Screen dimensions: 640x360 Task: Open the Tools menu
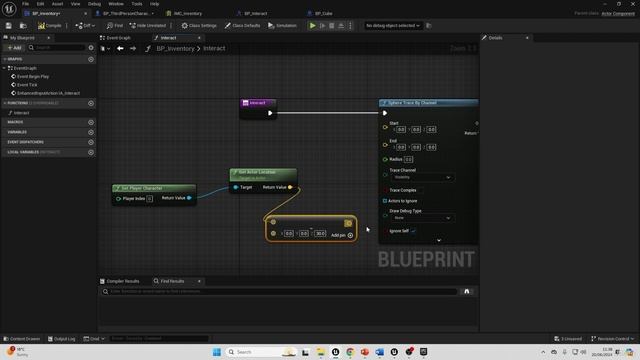[137, 4]
